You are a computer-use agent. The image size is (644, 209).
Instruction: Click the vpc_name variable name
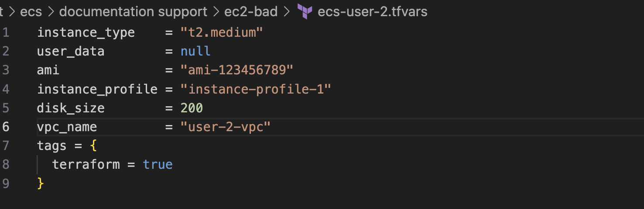pyautogui.click(x=67, y=127)
